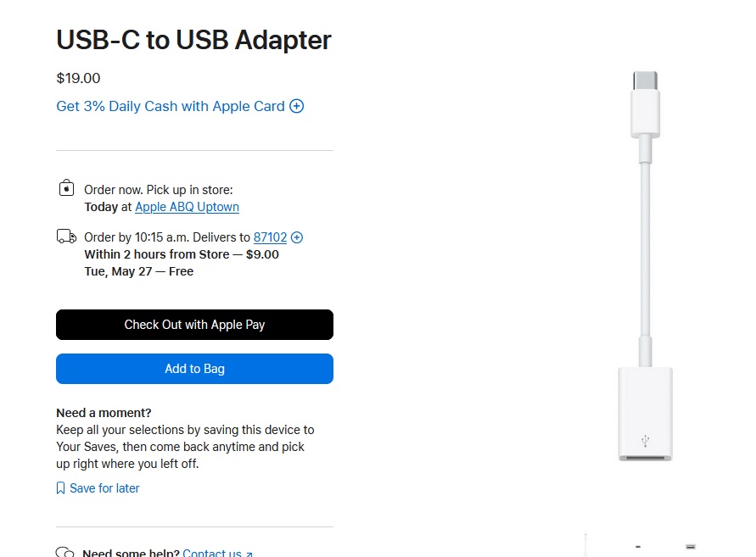Add the adapter to your Bag
Image resolution: width=756 pixels, height=557 pixels.
(194, 369)
